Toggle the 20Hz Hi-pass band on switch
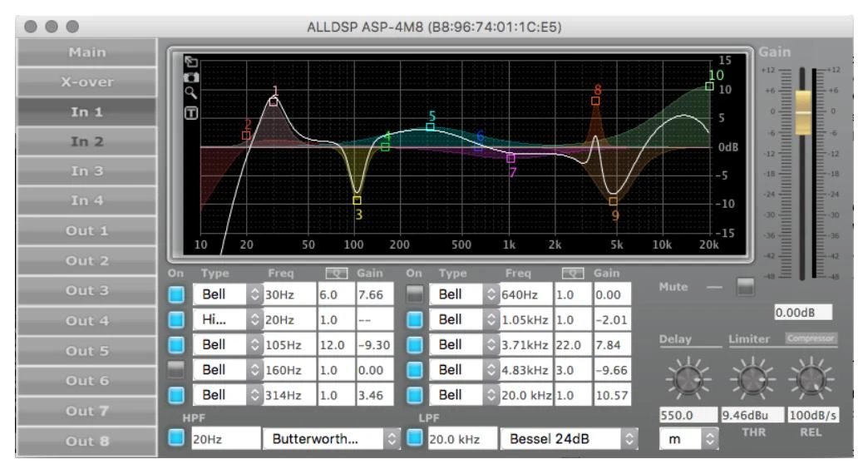Screen dimensions: 868x474 [x=176, y=319]
